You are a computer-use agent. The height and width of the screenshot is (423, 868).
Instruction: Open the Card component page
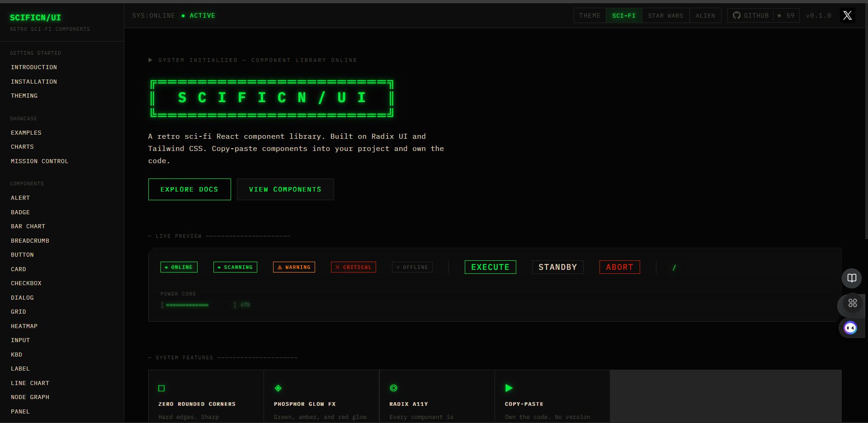click(x=19, y=269)
